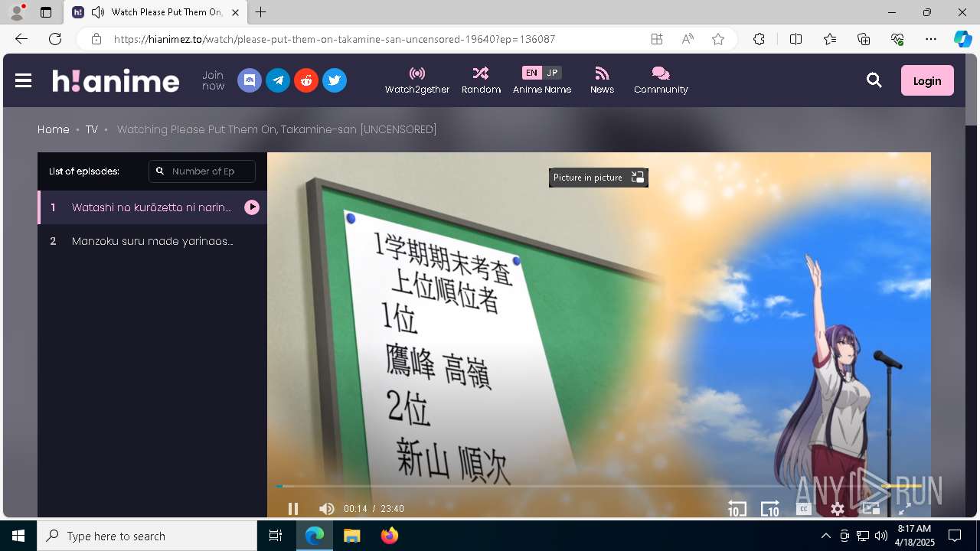Open system volume tray icon
This screenshot has width=980, height=551.
[x=880, y=536]
